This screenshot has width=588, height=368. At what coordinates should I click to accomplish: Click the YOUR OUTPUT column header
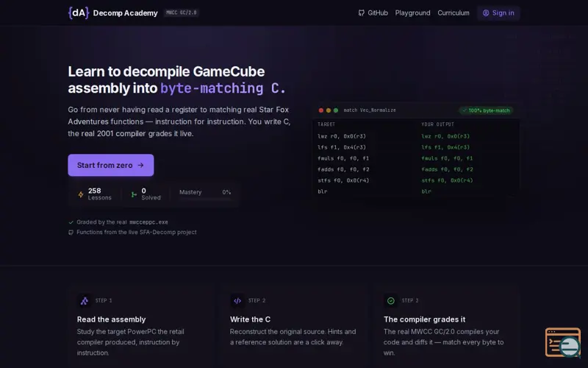pyautogui.click(x=437, y=124)
